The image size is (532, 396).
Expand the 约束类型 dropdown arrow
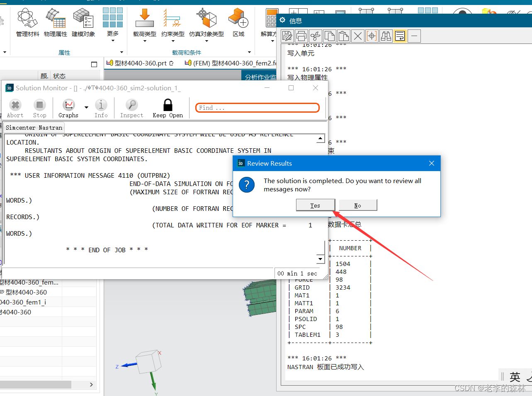(173, 41)
